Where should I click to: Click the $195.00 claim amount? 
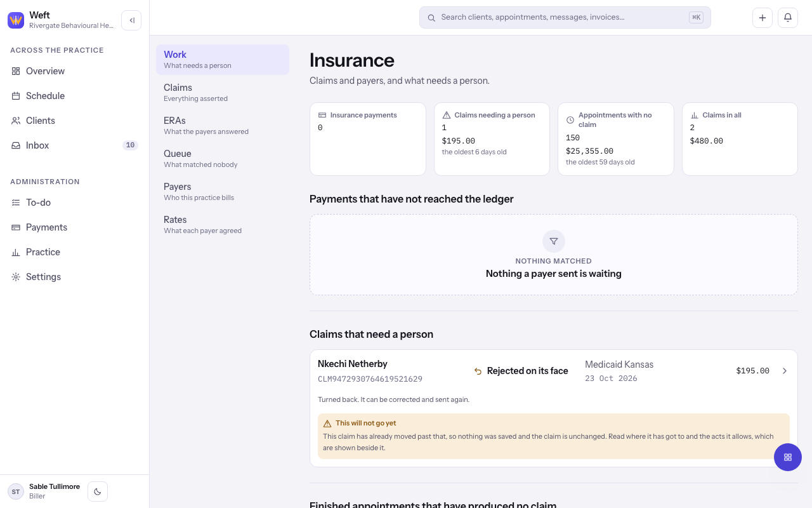(x=753, y=371)
